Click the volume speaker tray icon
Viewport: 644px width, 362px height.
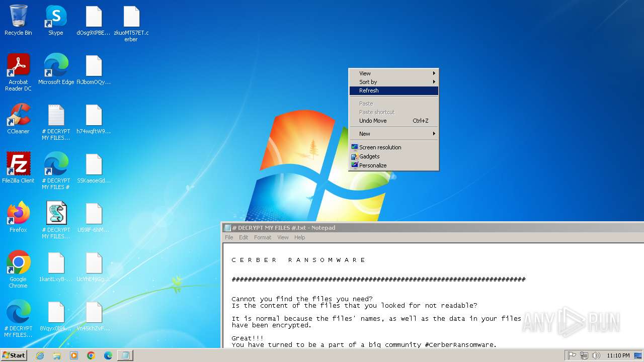(596, 355)
